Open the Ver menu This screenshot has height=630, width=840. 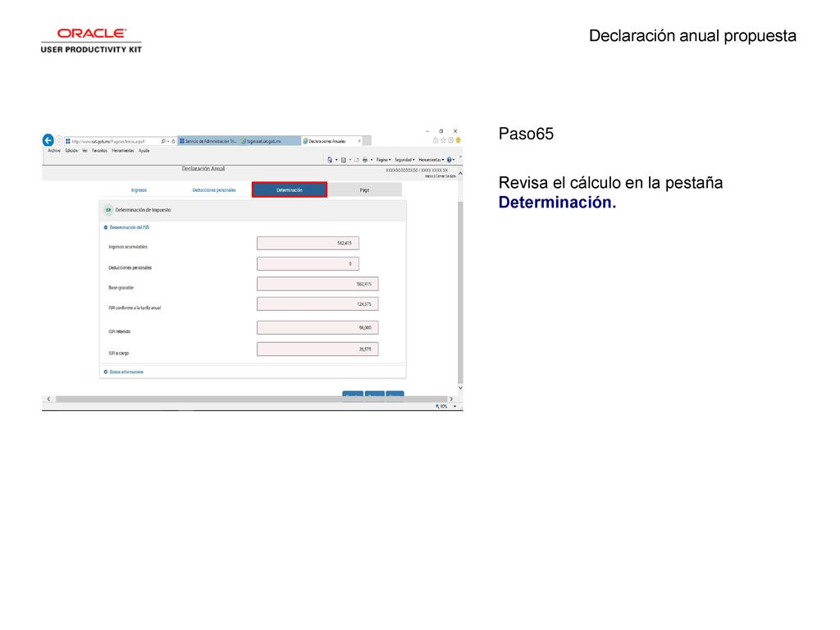pyautogui.click(x=84, y=151)
